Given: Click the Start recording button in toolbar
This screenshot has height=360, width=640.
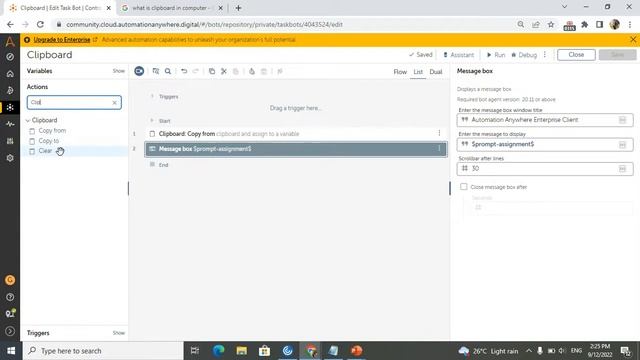Looking at the screenshot, I should [139, 71].
